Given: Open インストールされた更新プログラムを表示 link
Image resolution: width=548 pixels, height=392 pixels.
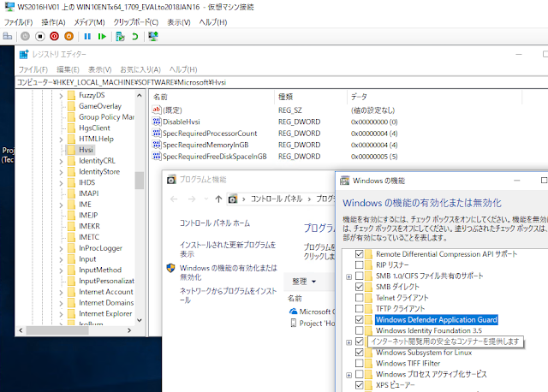Looking at the screenshot, I should tap(228, 249).
